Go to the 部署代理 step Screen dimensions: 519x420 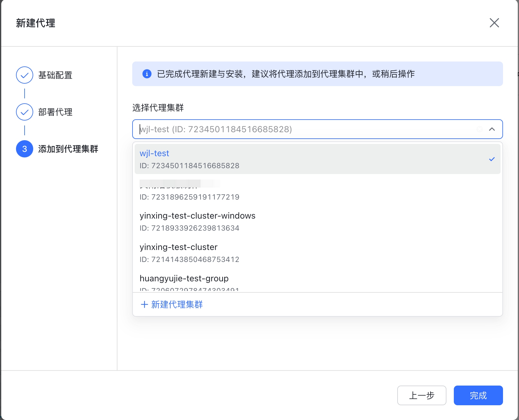click(x=55, y=112)
